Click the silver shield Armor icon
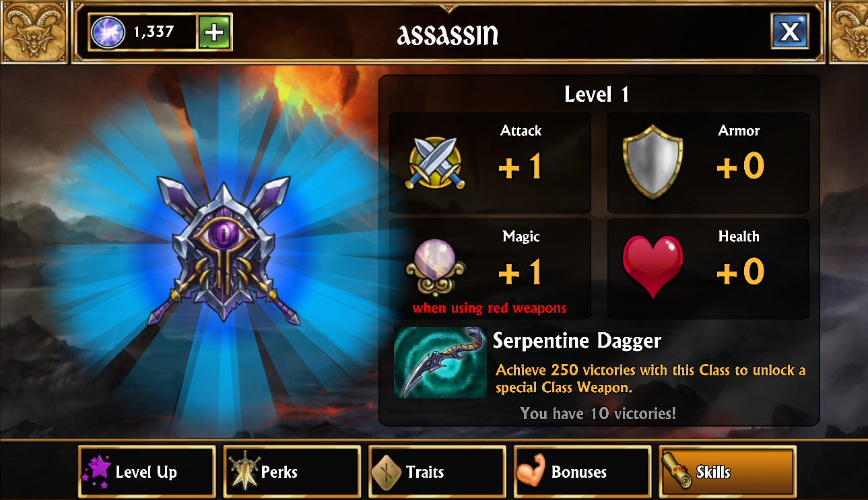 653,162
